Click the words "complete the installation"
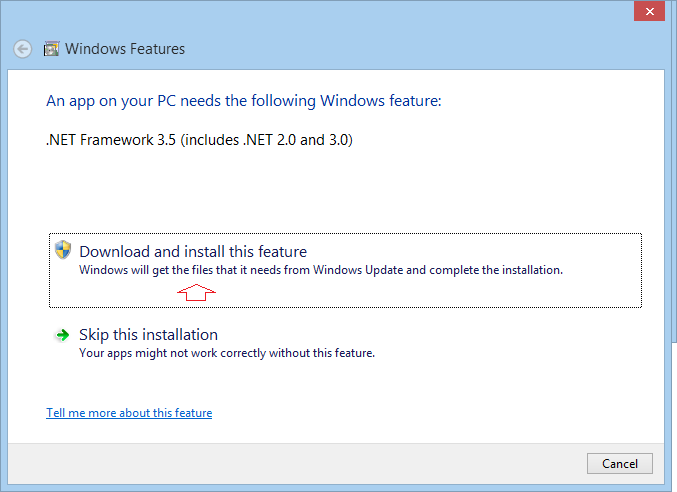The image size is (677, 492). click(500, 270)
